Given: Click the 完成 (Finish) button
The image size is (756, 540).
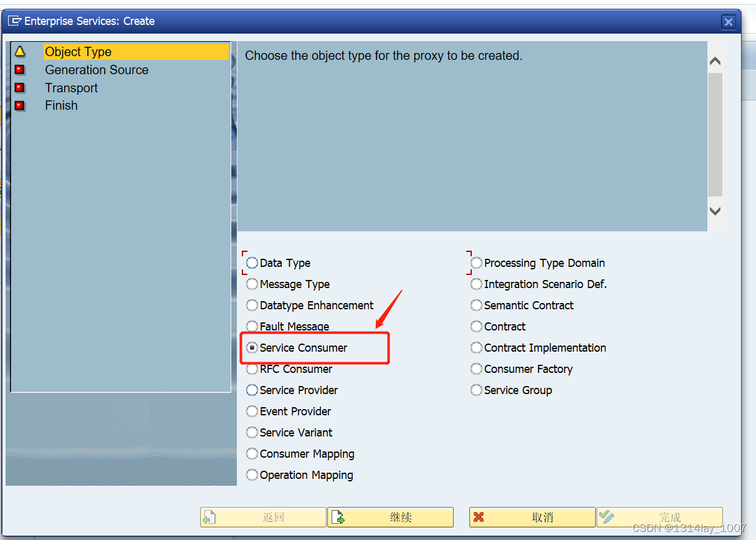Looking at the screenshot, I should (x=659, y=518).
